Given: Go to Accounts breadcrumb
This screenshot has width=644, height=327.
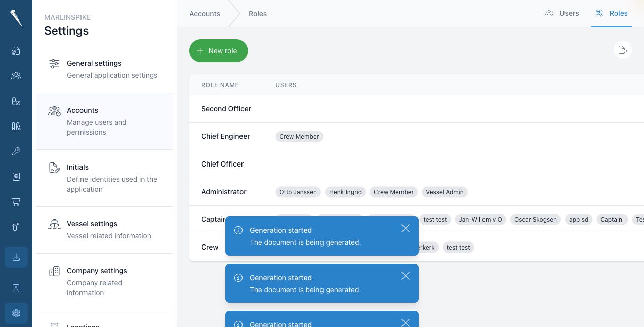Looking at the screenshot, I should tap(205, 14).
